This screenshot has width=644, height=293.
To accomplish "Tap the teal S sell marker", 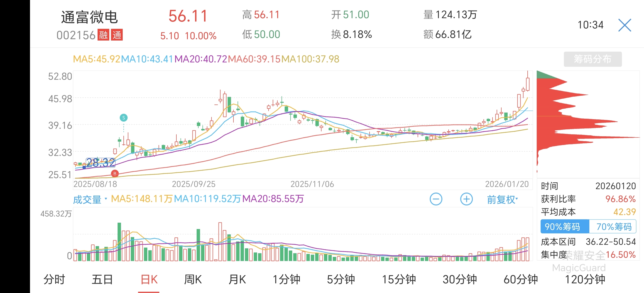I will pyautogui.click(x=123, y=118).
